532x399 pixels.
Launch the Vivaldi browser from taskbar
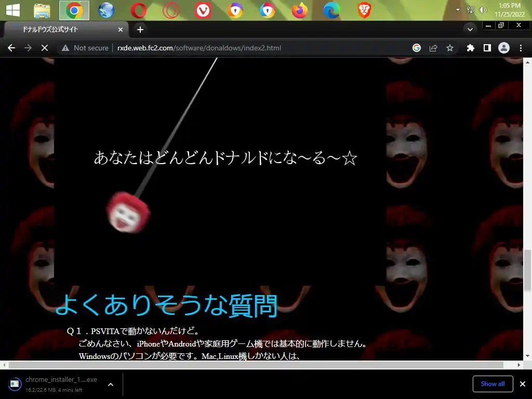click(x=203, y=10)
